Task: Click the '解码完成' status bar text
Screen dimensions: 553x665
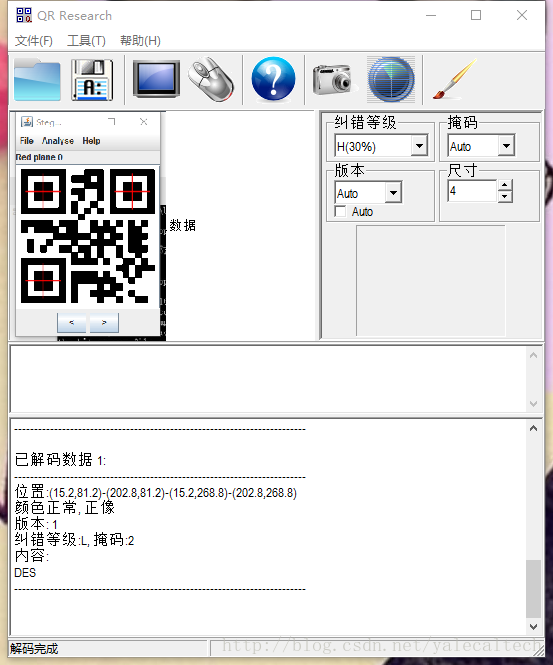Action: [34, 648]
